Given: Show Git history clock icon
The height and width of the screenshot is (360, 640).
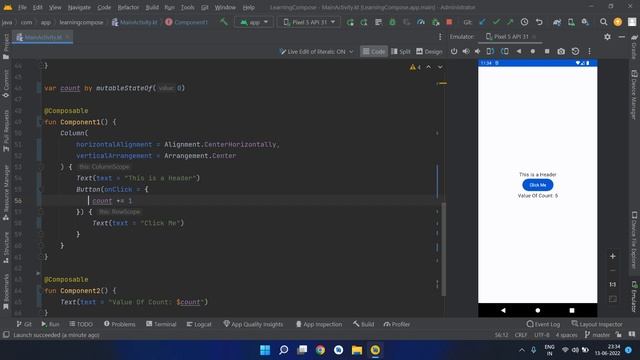Looking at the screenshot, I should click(524, 22).
